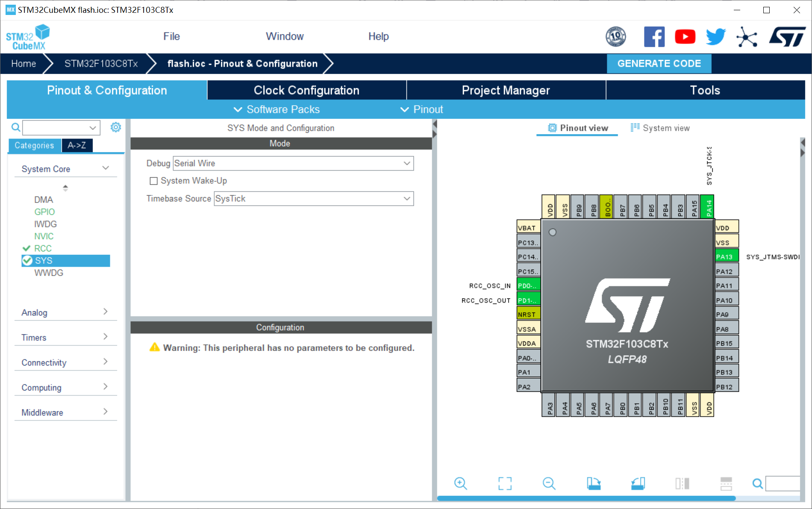The width and height of the screenshot is (812, 509).
Task: Click the vertical flip chip icon
Action: coord(683,483)
